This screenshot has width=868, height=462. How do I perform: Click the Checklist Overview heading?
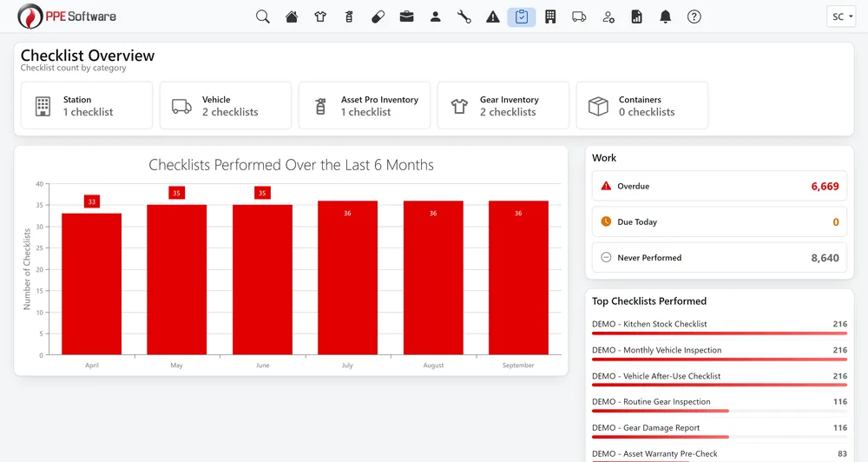tap(88, 56)
